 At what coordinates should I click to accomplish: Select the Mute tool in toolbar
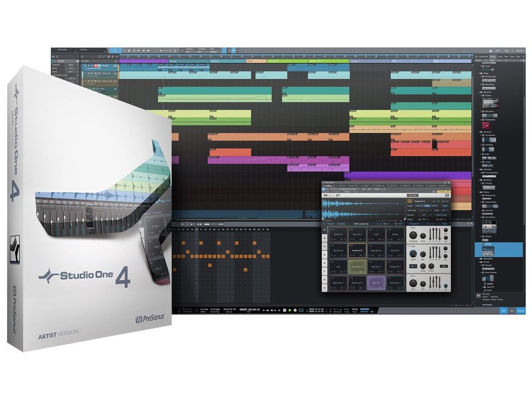click(x=138, y=50)
